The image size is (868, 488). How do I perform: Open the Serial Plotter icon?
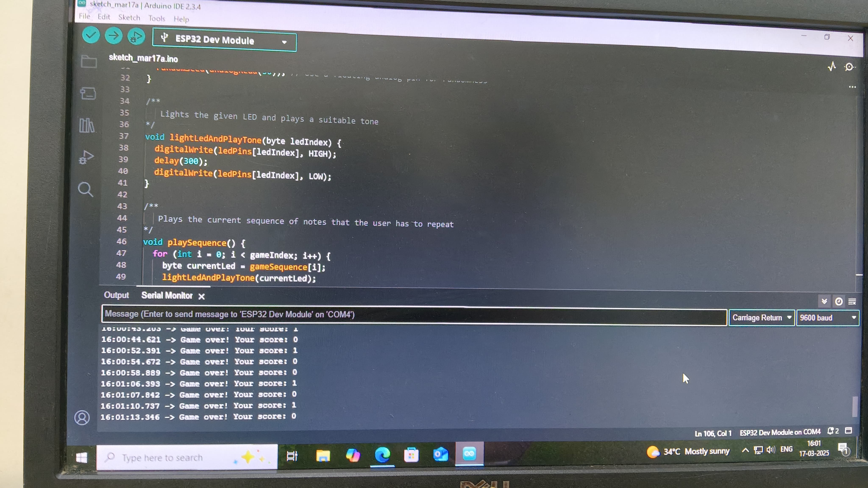coord(832,66)
